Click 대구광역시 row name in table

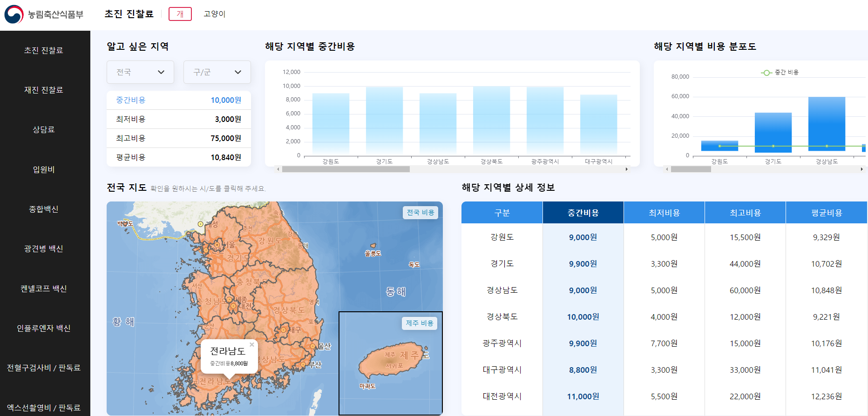click(502, 369)
